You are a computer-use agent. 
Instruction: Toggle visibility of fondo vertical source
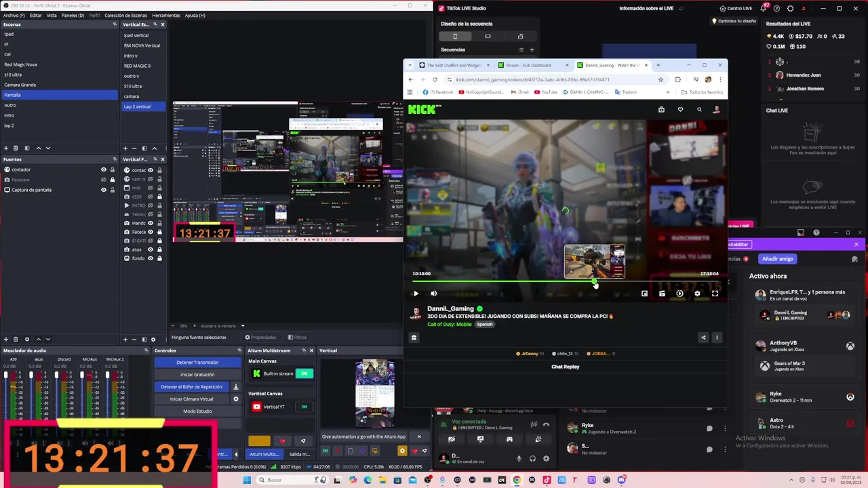[x=151, y=258]
